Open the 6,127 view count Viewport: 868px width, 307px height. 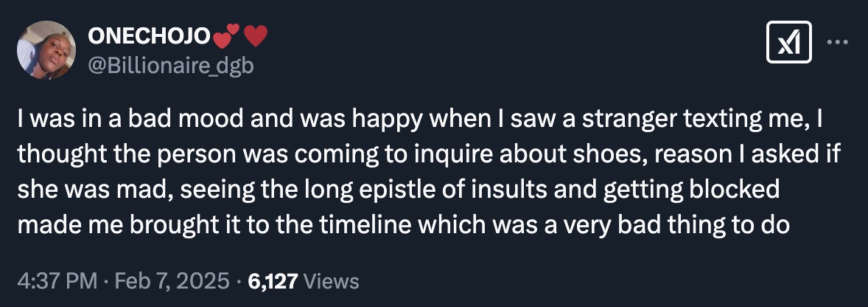[273, 281]
